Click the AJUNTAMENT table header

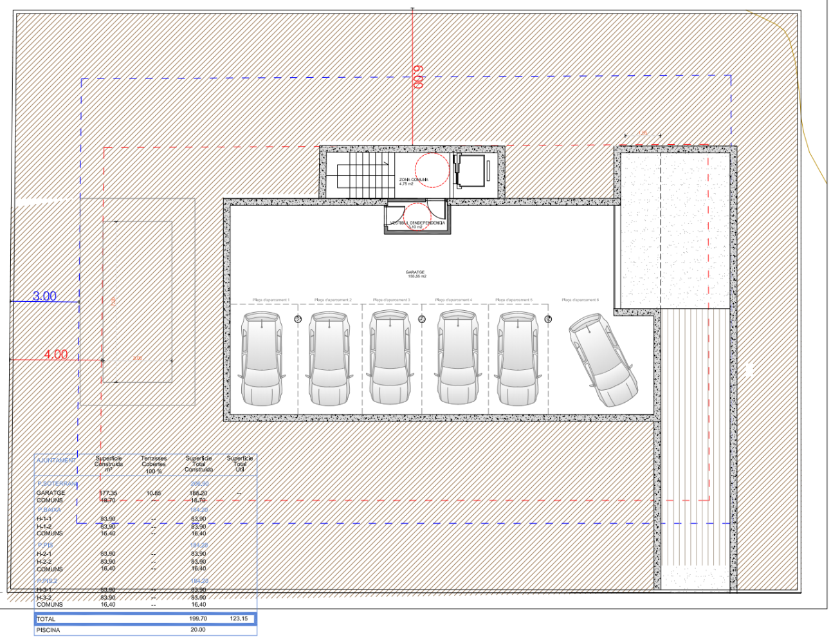(56, 461)
